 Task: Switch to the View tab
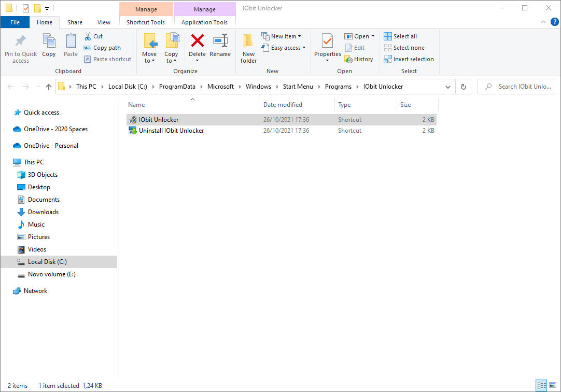point(104,22)
